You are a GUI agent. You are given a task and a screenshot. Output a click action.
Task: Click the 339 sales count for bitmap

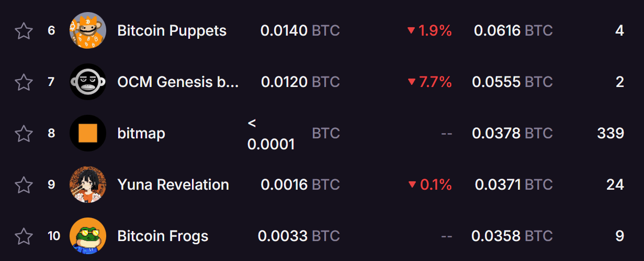pyautogui.click(x=611, y=134)
